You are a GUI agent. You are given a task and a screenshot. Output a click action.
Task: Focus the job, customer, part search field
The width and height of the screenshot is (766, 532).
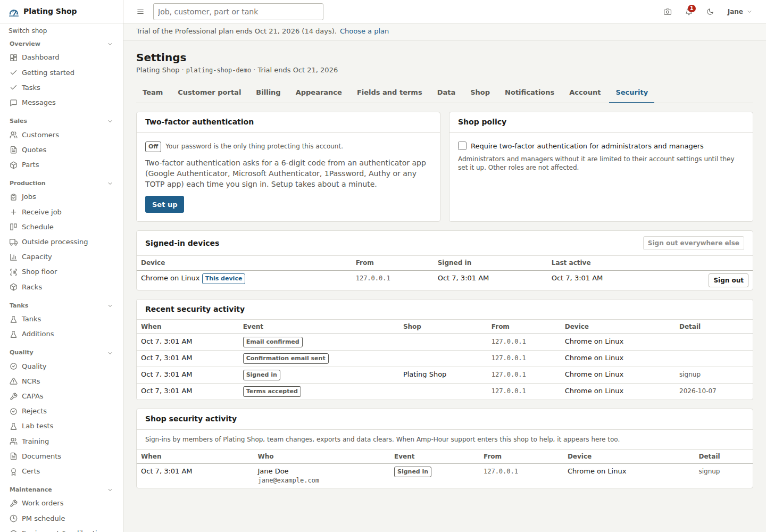point(238,12)
